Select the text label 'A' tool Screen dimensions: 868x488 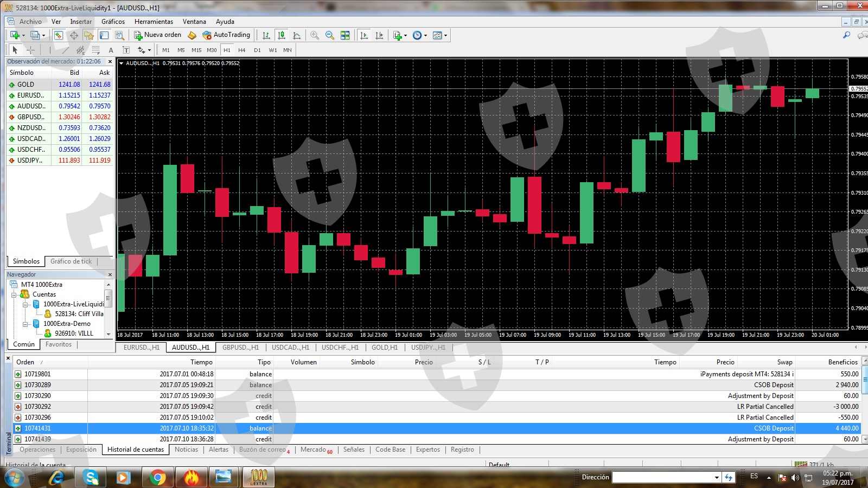pos(111,50)
